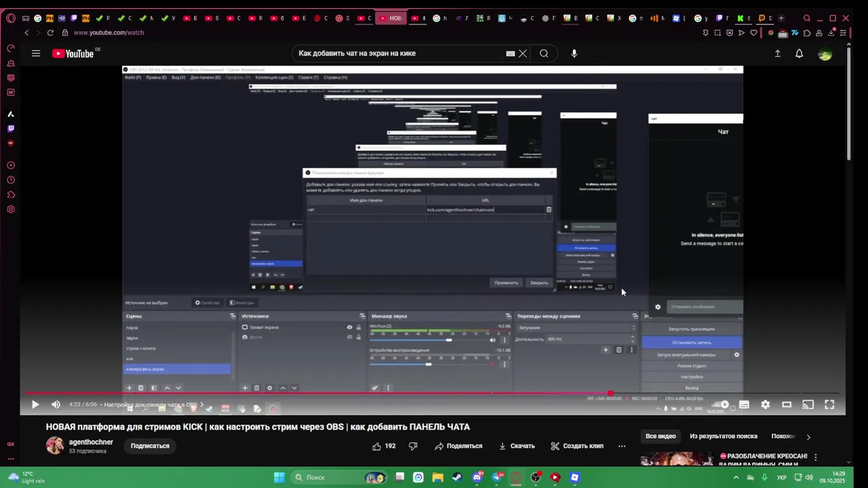Open History from the Opera sidebar

click(11, 180)
